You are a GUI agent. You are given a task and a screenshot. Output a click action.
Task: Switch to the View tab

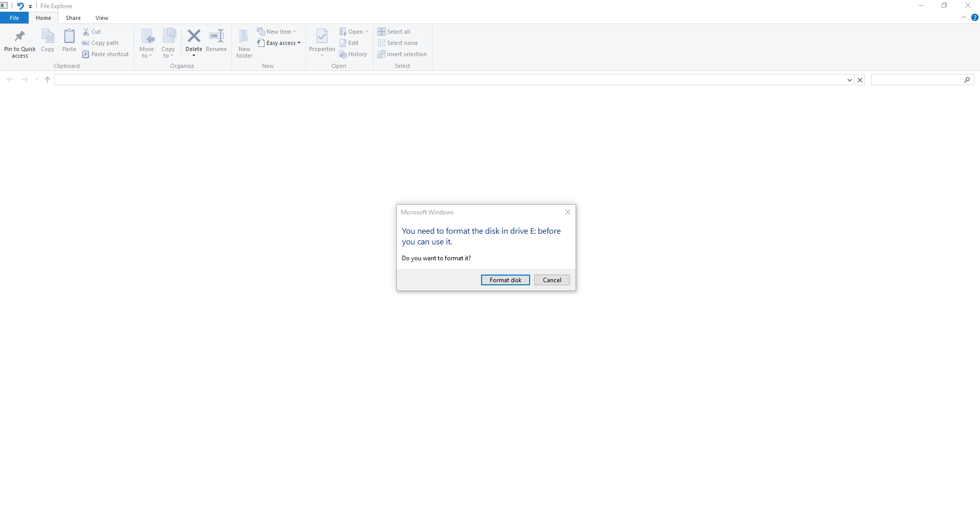102,18
